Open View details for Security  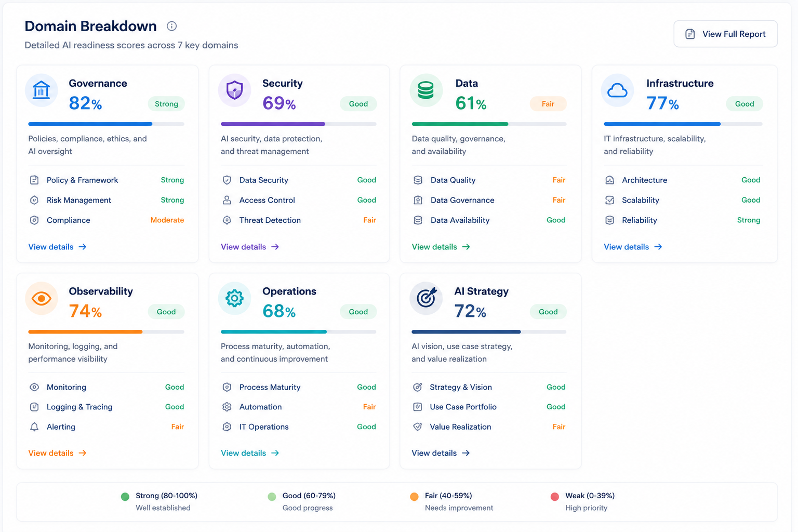(x=250, y=247)
